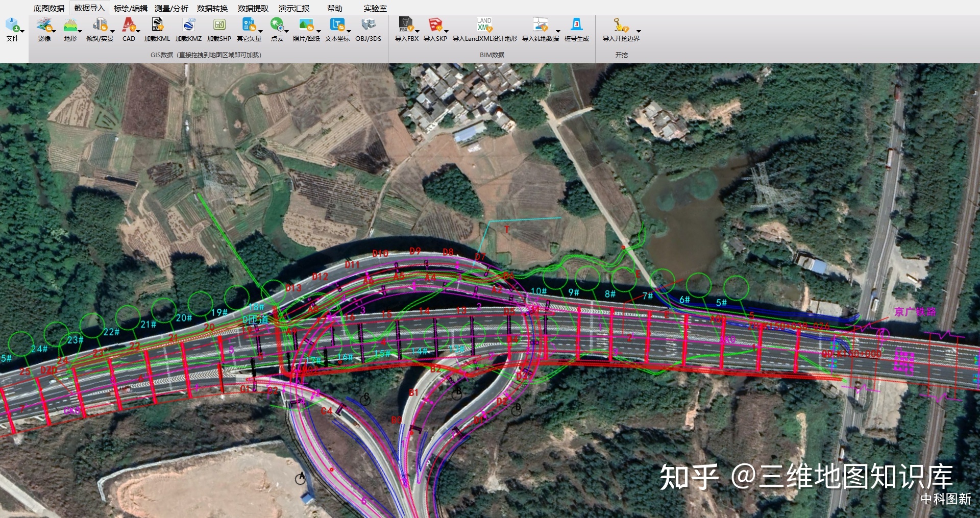The image size is (980, 518).
Task: Choose the 导入FBX icon
Action: [x=406, y=25]
